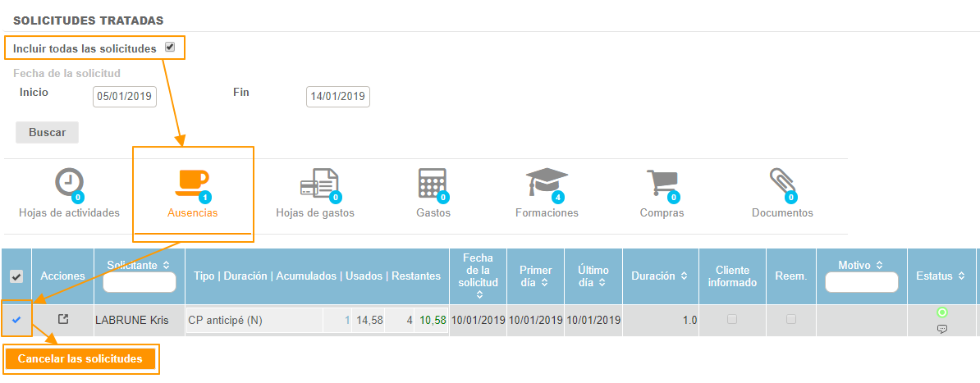This screenshot has height=383, width=980.
Task: Click the comment icon in Estatus column
Action: coord(941,329)
